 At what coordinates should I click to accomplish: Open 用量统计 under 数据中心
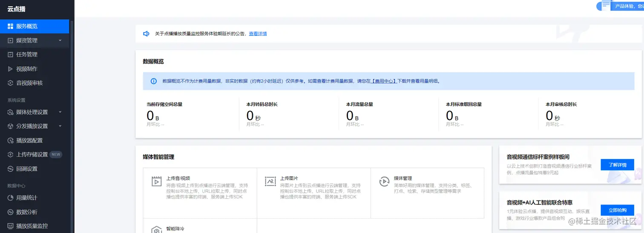(34, 198)
